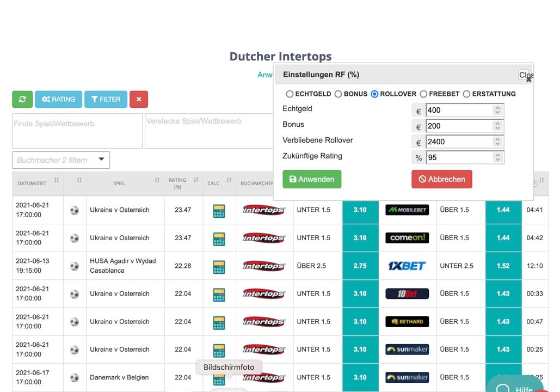This screenshot has height=392, width=560.
Task: Click sunmaker logo in Danemark row
Action: click(407, 377)
